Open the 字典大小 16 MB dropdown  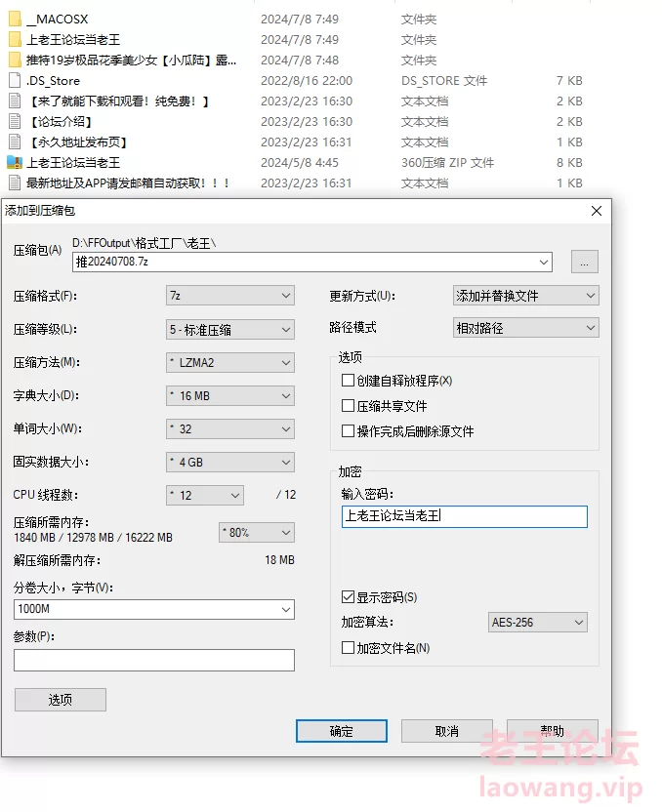[x=230, y=395]
